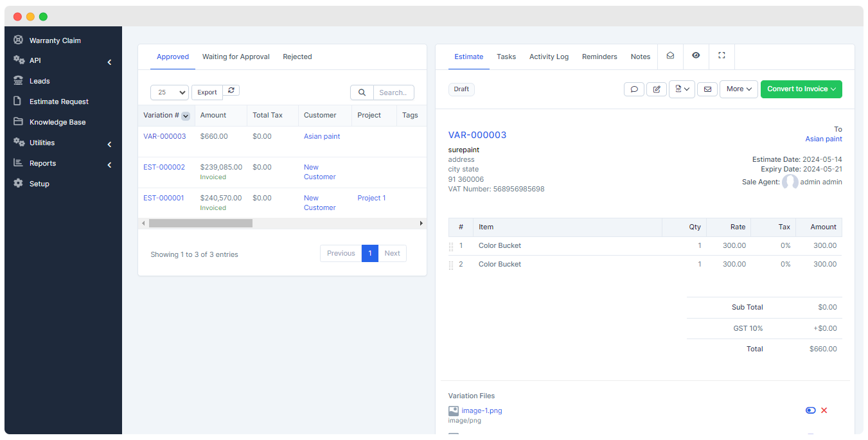Select the Estimate tab
Viewport: 868px width, 440px height.
[x=469, y=57]
